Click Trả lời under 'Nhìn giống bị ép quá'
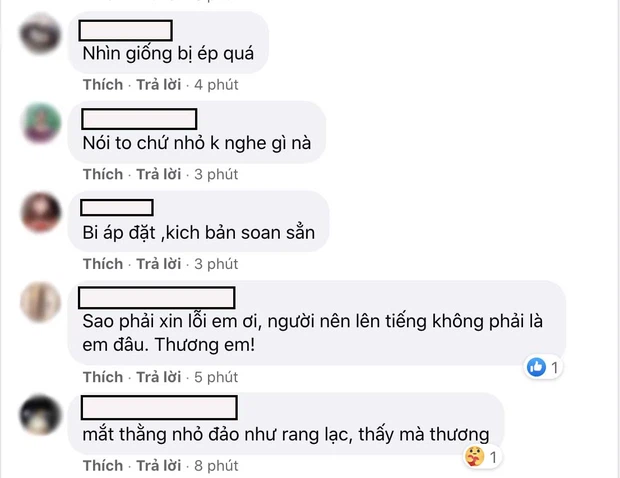The width and height of the screenshot is (620, 478). (159, 85)
